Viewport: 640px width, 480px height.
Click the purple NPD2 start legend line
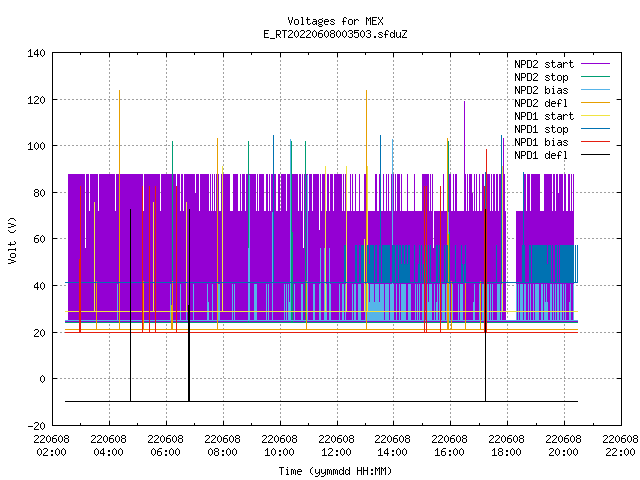pyautogui.click(x=595, y=64)
